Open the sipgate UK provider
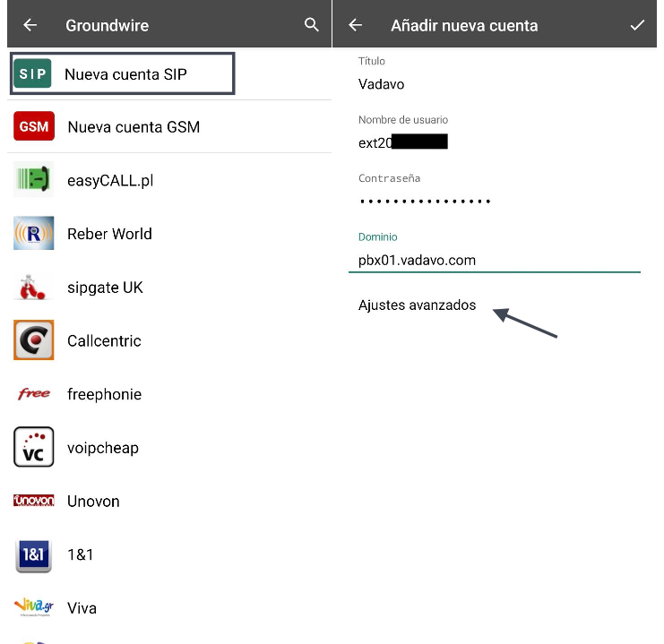This screenshot has width=664, height=644. tap(105, 288)
